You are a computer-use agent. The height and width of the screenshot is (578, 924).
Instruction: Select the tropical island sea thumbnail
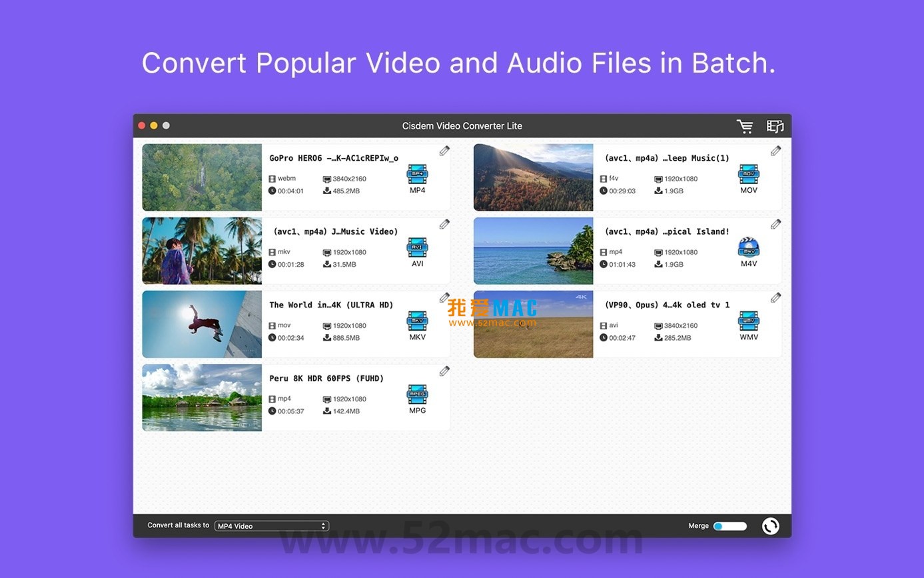[533, 251]
